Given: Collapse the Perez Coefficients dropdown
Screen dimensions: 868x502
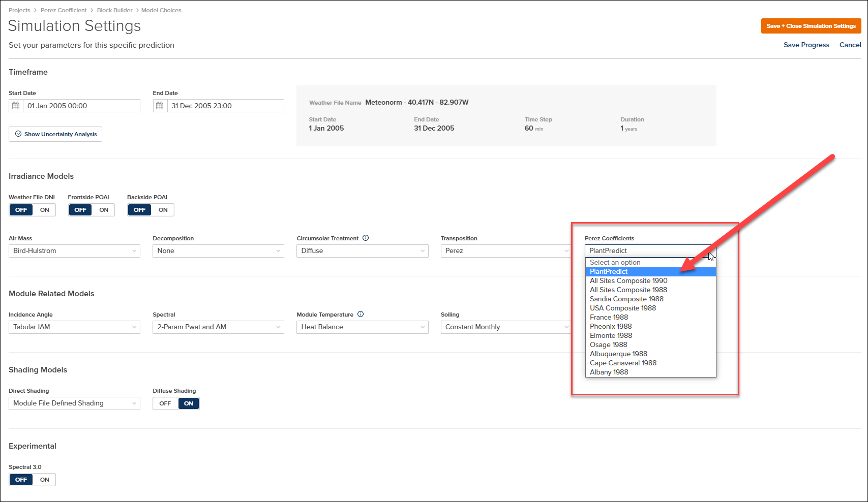Looking at the screenshot, I should tap(650, 251).
